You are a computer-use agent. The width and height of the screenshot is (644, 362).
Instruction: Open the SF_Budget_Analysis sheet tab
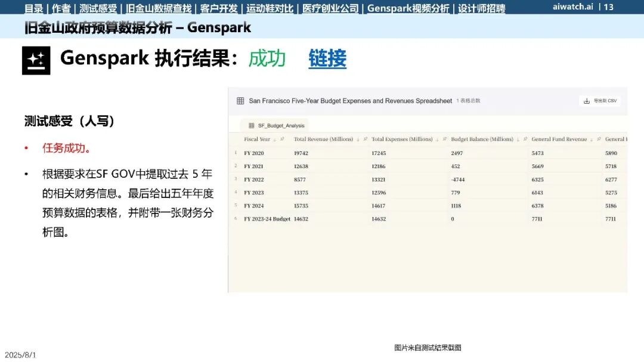click(x=277, y=125)
